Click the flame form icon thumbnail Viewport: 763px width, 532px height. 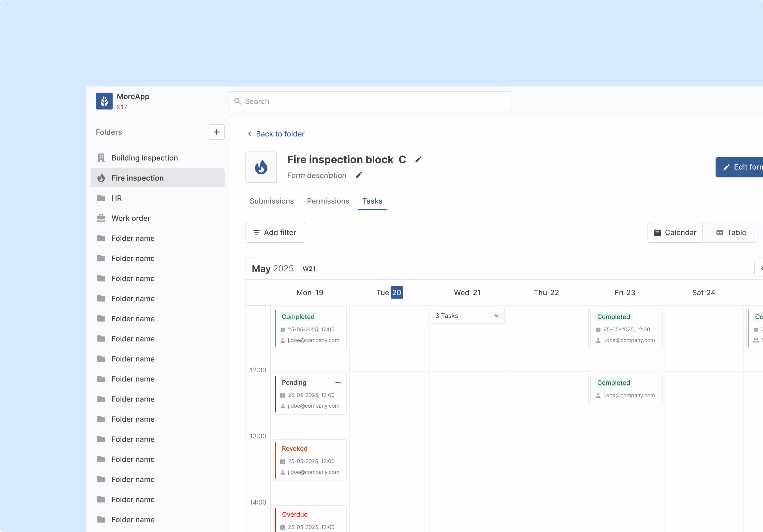[x=261, y=167]
